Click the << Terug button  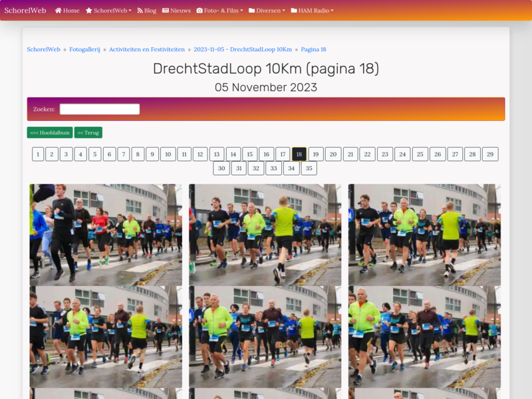click(88, 132)
